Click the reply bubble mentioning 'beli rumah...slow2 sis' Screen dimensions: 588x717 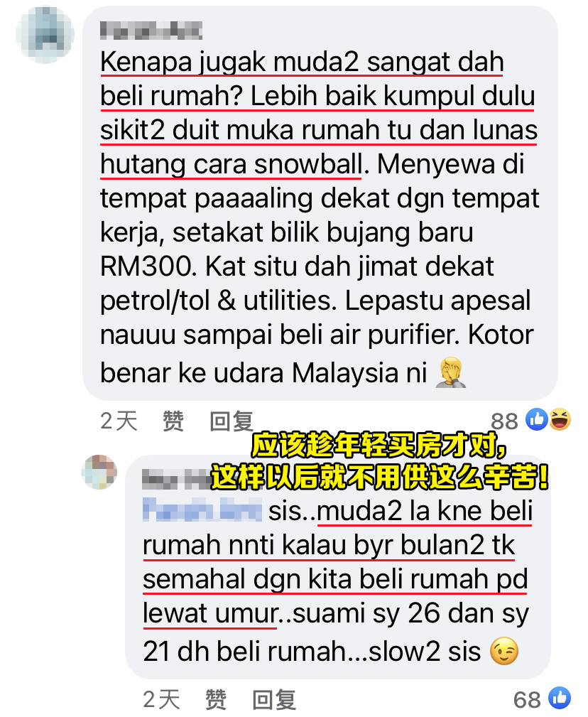338,567
